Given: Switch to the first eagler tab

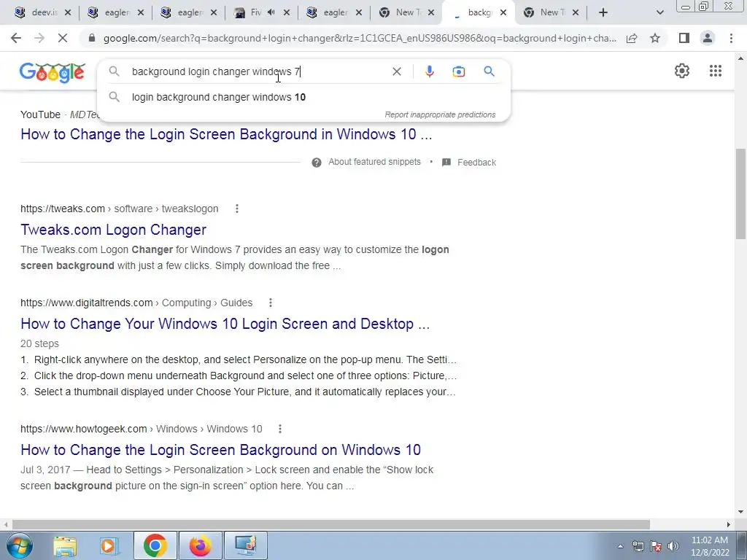Looking at the screenshot, I should [116, 12].
